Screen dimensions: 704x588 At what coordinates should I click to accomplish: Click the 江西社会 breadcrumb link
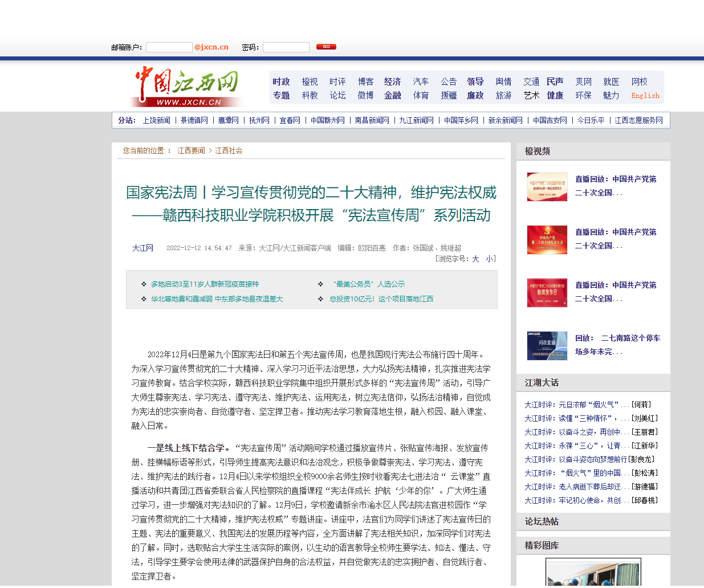229,151
